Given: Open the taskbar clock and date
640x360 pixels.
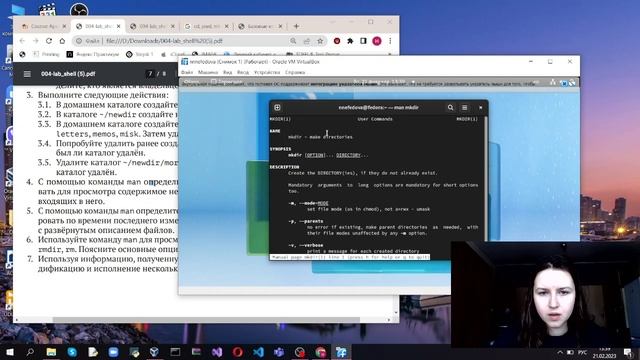Looking at the screenshot, I should pos(605,352).
